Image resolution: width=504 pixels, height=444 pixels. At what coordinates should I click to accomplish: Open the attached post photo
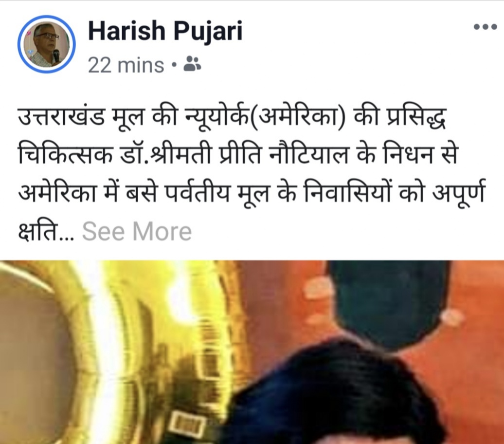(x=252, y=352)
